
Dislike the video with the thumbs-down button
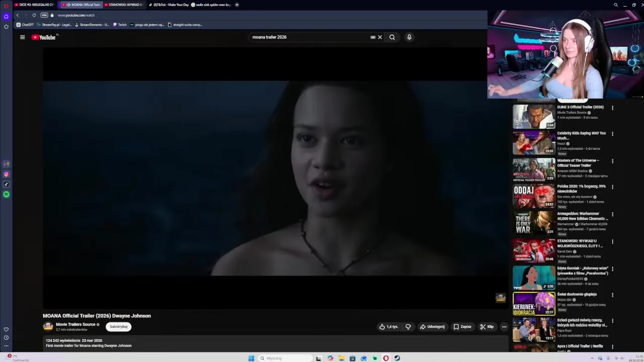408,327
